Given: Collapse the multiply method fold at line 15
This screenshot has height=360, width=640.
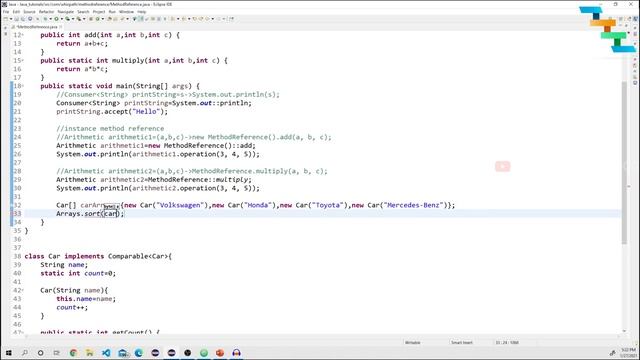Looking at the screenshot, I should point(22,60).
